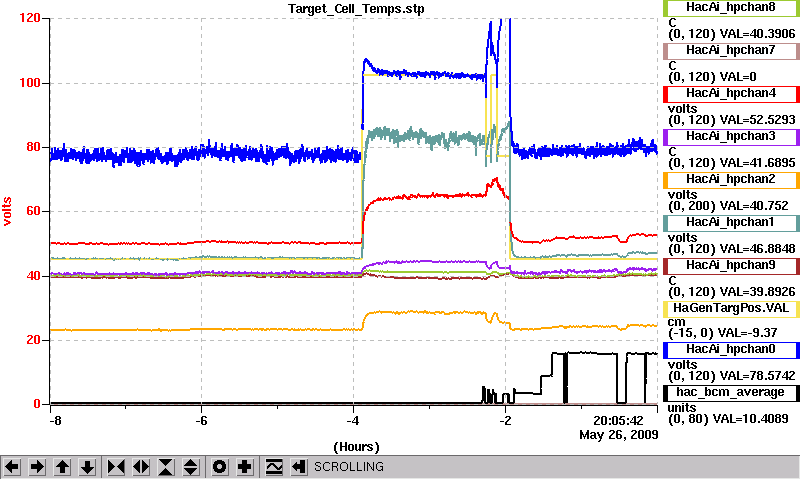This screenshot has width=800, height=479.
Task: Zoom in vertically with hourglass-shaped icon
Action: click(x=166, y=467)
